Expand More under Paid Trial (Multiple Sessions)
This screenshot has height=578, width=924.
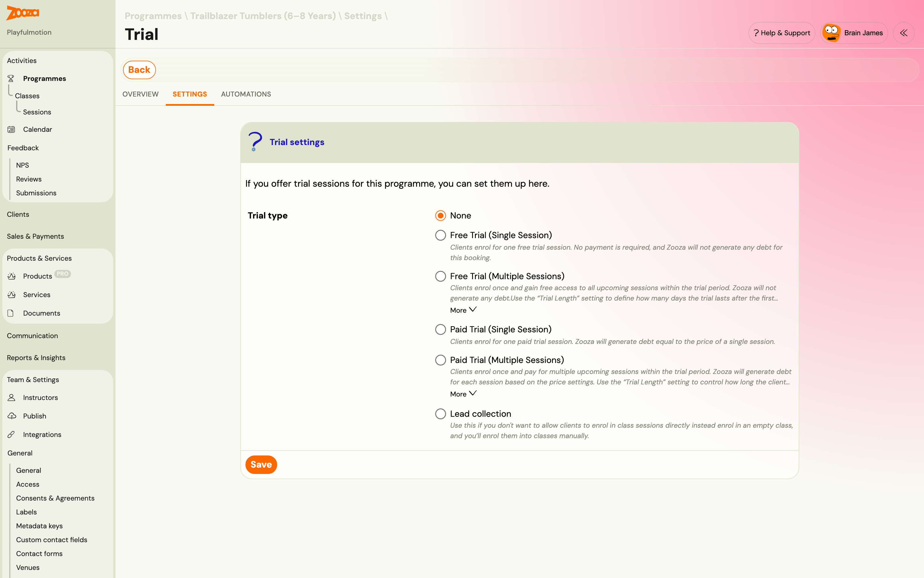coord(463,394)
